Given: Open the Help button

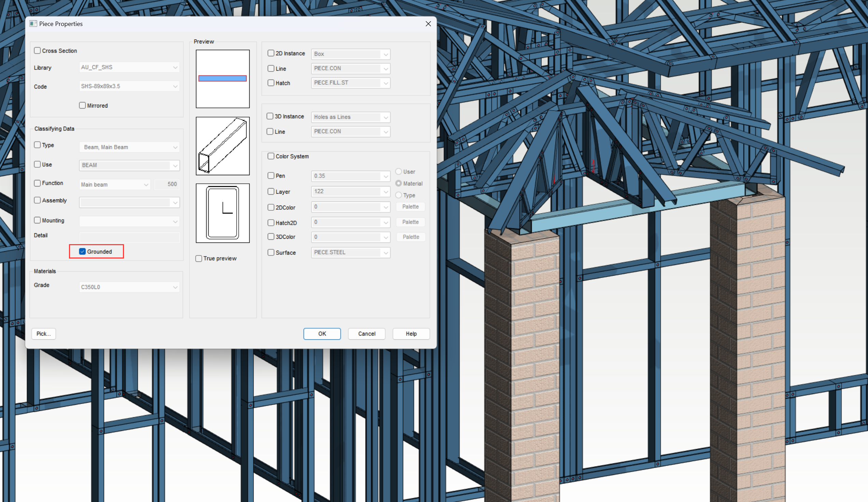Looking at the screenshot, I should click(x=411, y=334).
